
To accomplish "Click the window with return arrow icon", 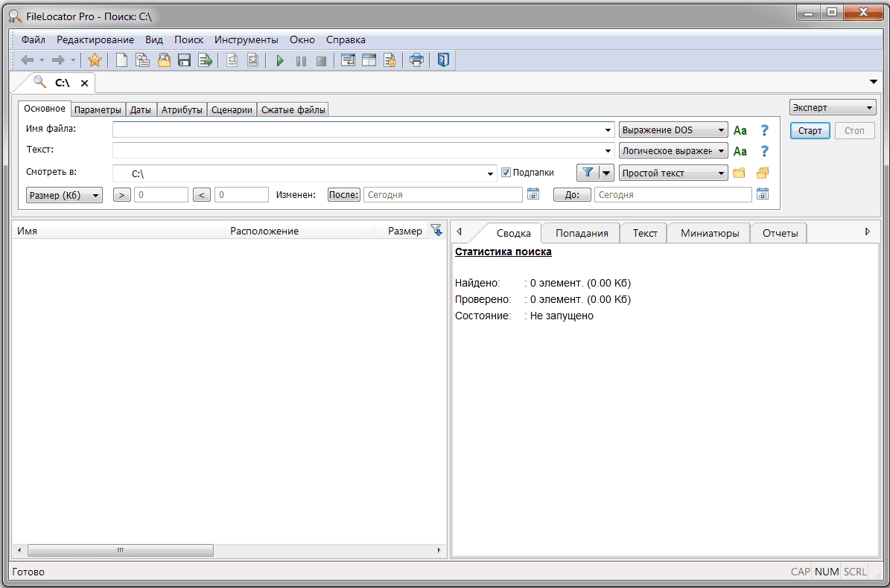I will (x=348, y=60).
